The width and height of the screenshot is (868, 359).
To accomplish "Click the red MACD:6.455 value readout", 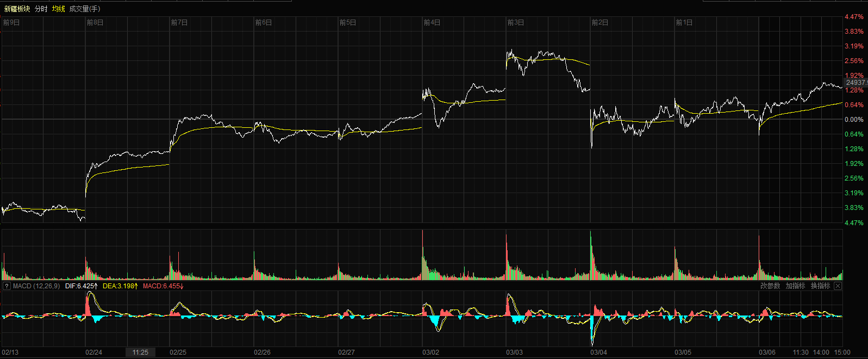I will click(163, 286).
